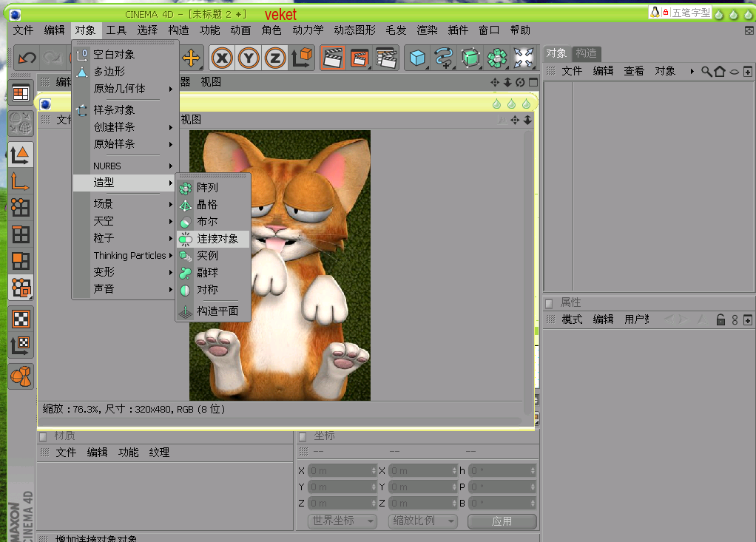Select the axis mode icon
The image size is (756, 542).
[21, 182]
